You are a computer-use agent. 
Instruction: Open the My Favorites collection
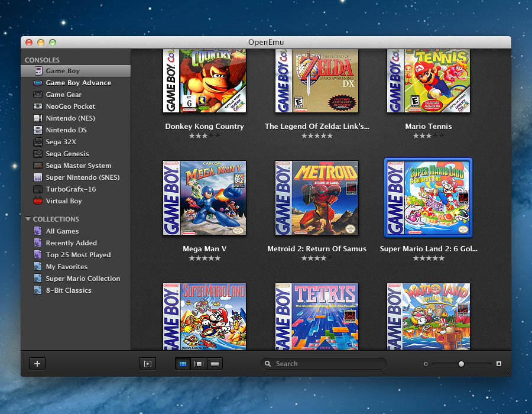76,267
